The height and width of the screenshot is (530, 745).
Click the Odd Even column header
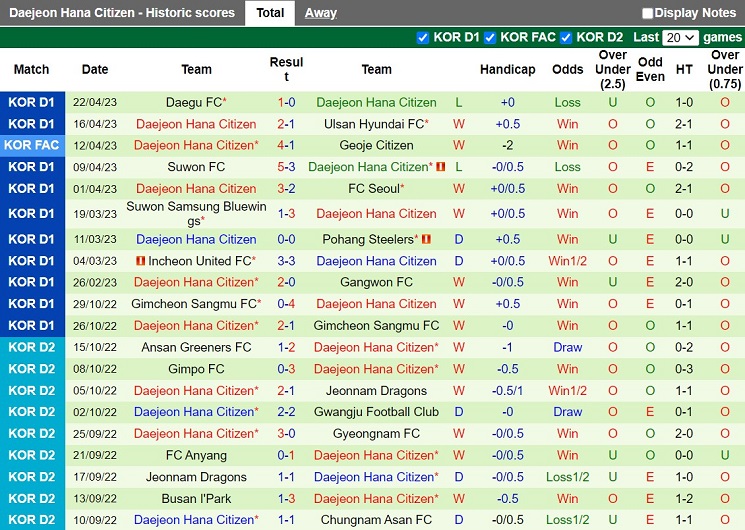coord(650,69)
